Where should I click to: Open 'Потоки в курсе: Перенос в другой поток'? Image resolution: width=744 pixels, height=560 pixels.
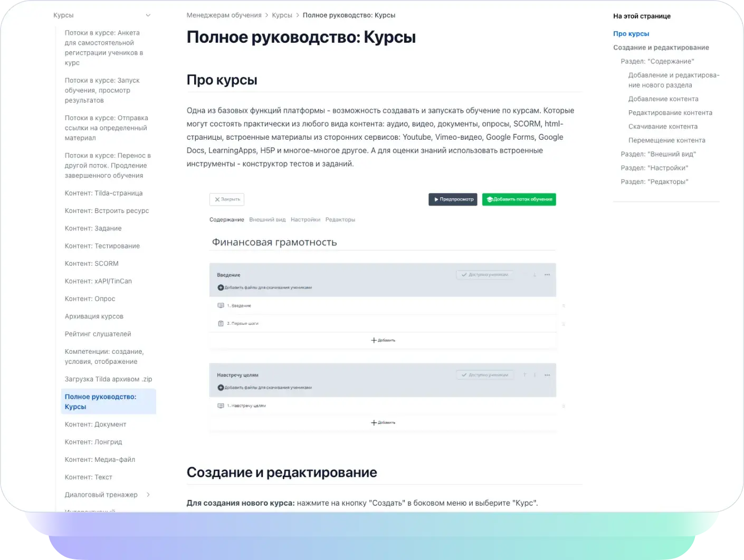click(108, 166)
